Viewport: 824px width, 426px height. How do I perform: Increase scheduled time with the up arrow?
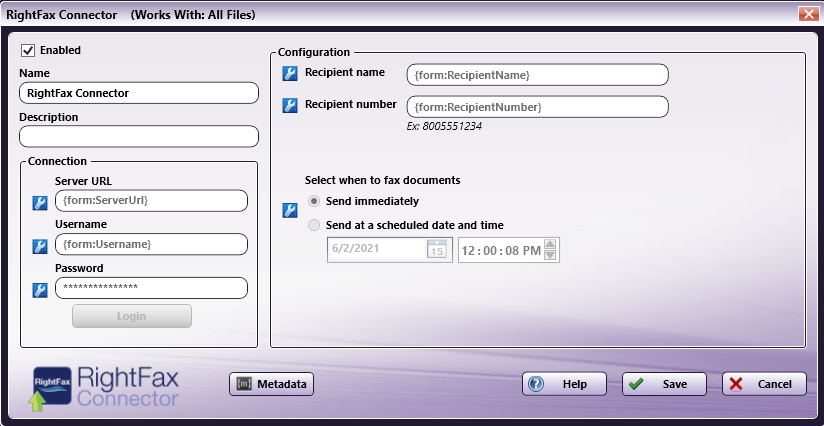point(550,244)
